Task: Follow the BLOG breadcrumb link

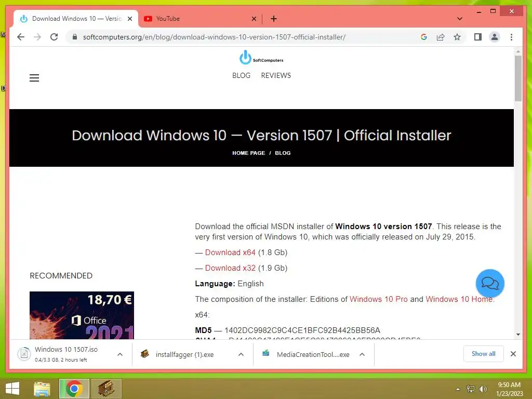Action: pos(283,153)
